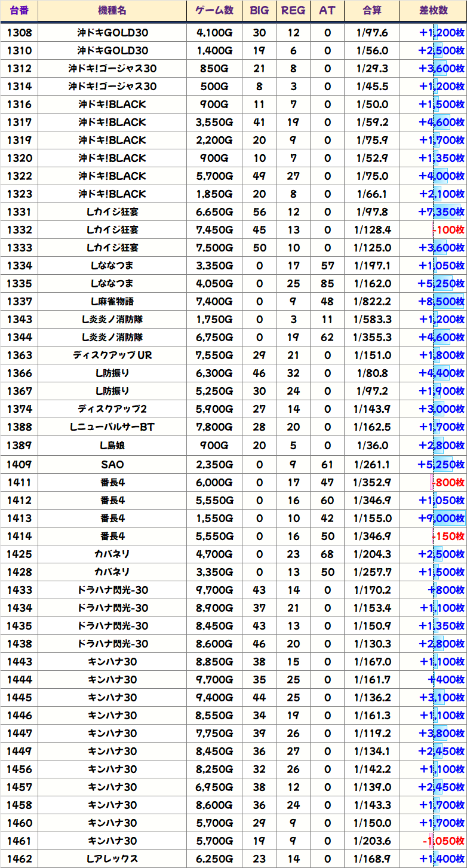Click Lななつま in row 1334

pyautogui.click(x=112, y=266)
